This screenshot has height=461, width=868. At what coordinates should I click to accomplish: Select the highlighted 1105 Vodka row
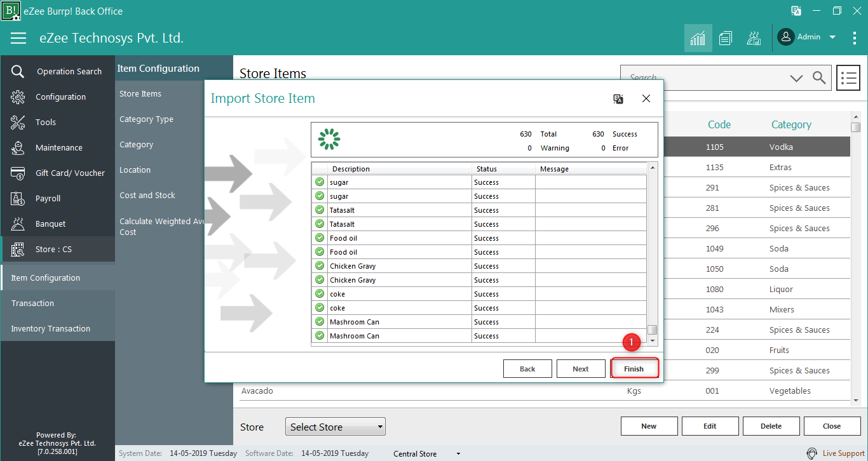click(757, 147)
